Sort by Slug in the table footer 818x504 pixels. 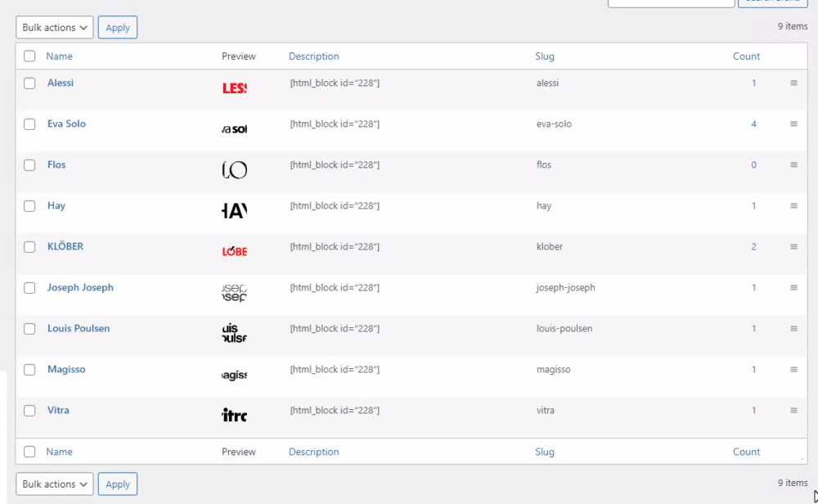545,452
